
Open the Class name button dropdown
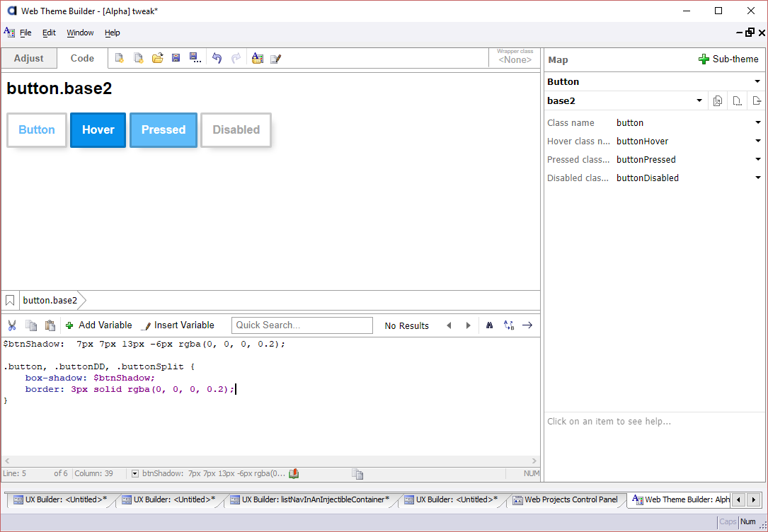click(x=757, y=123)
